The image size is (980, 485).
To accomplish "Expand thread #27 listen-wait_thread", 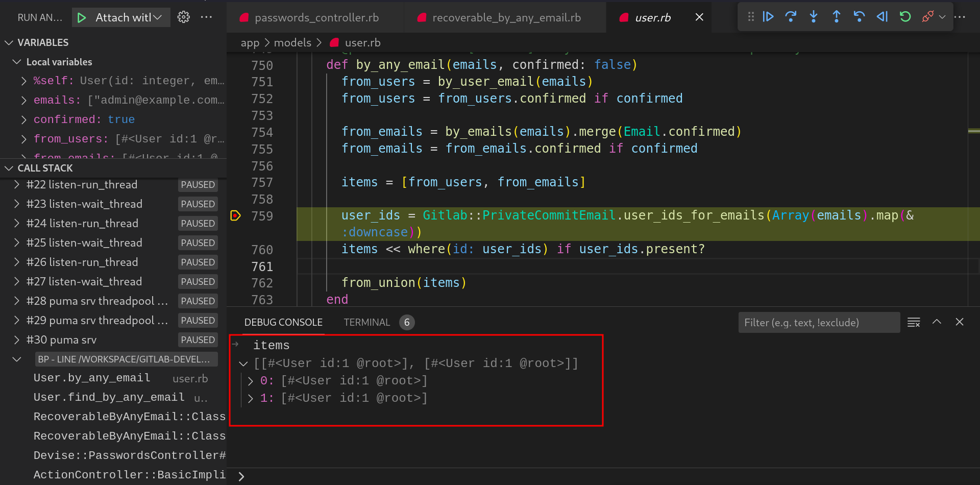I will (17, 281).
